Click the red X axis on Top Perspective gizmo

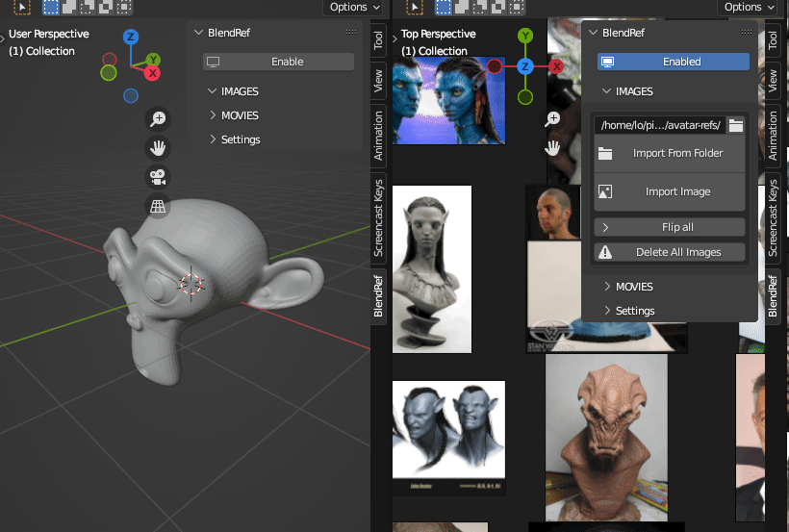[x=556, y=66]
